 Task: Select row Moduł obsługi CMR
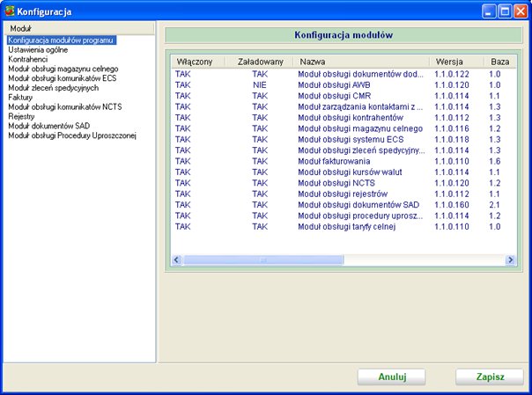click(x=344, y=96)
